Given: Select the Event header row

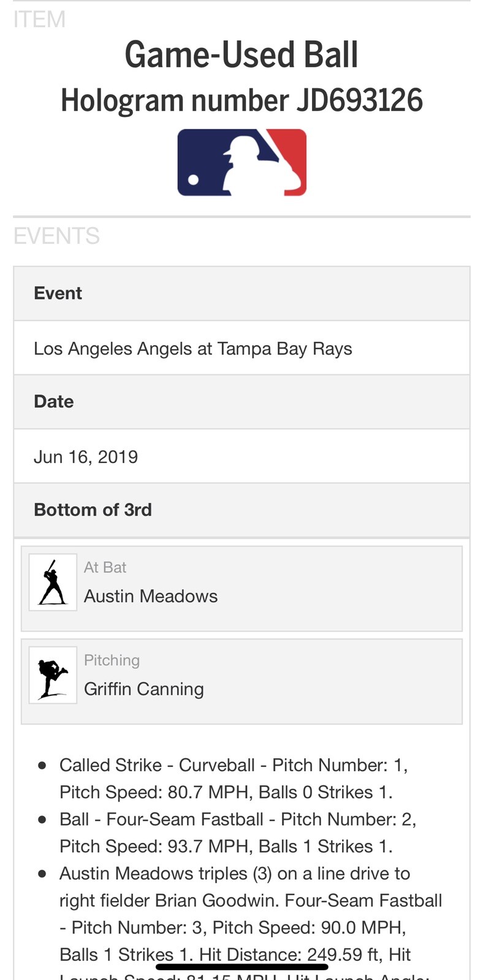Looking at the screenshot, I should click(x=241, y=293).
